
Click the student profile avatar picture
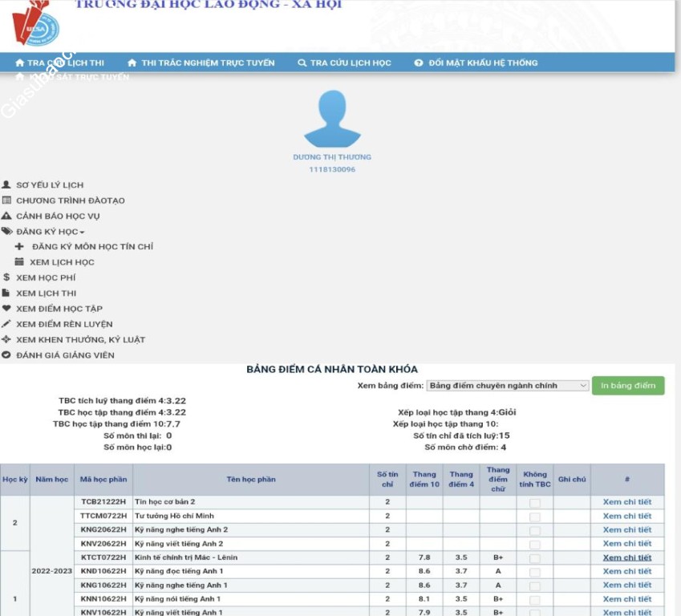pyautogui.click(x=332, y=119)
